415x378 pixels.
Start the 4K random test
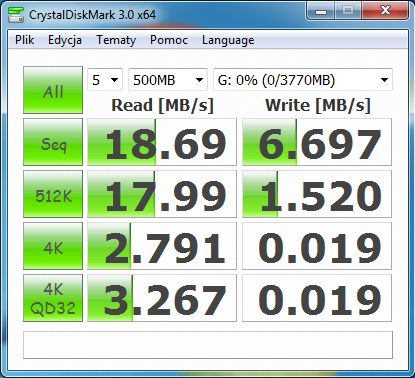click(53, 246)
